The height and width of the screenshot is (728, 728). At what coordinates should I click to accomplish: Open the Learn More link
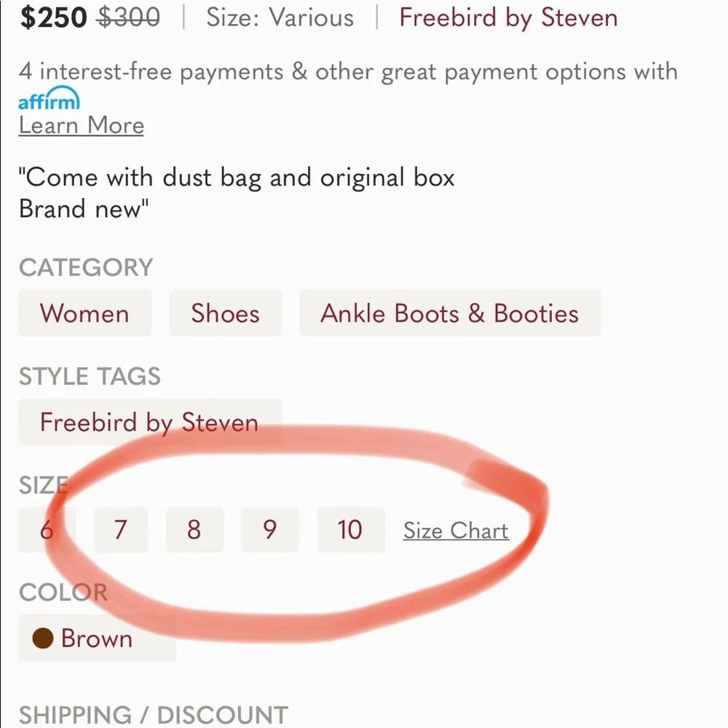point(80,125)
